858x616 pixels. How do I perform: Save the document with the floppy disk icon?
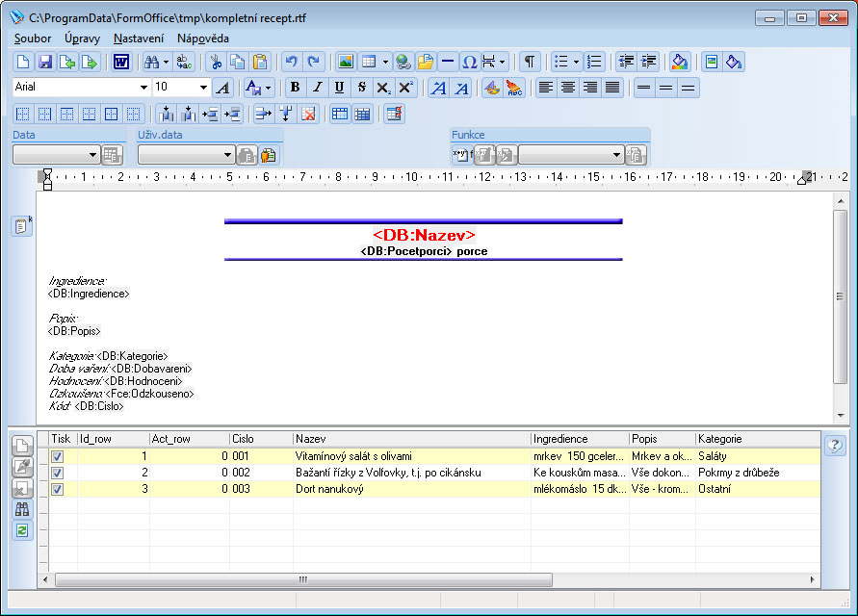(45, 62)
